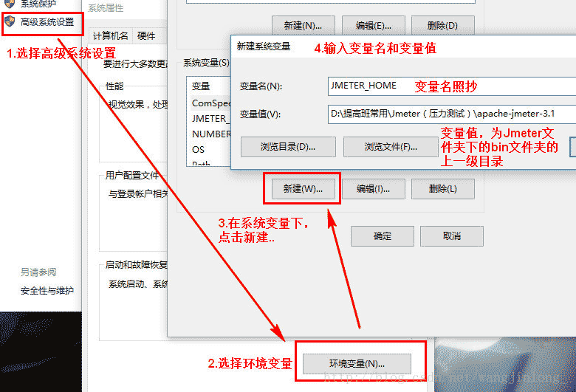Switch to the 计算机名 tab
Screen dimensions: 576x392
click(110, 36)
